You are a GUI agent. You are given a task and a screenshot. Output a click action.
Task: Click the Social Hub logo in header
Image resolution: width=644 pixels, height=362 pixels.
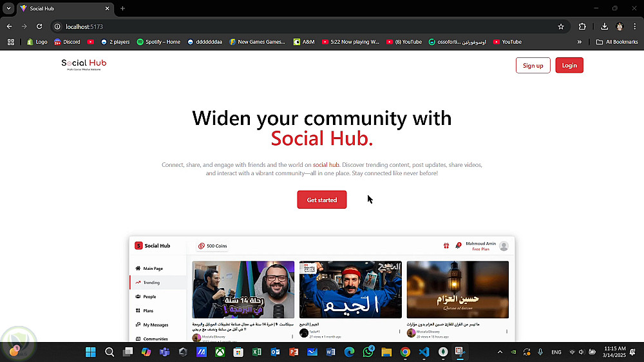pos(84,64)
